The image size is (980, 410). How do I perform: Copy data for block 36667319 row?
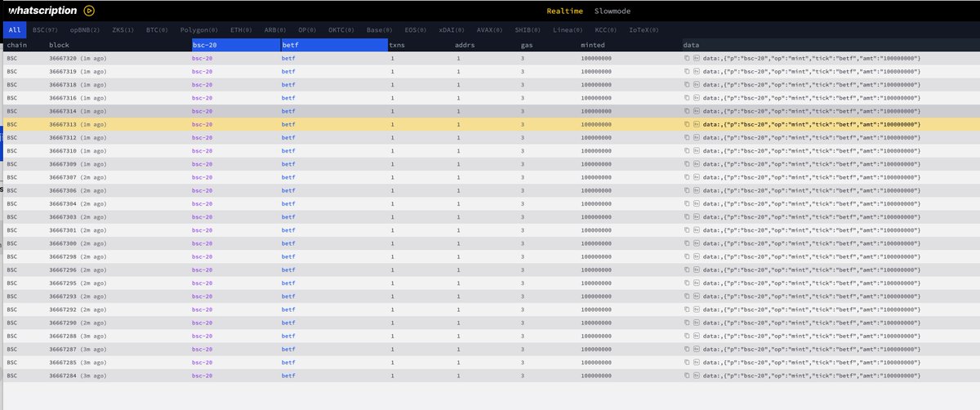(687, 72)
